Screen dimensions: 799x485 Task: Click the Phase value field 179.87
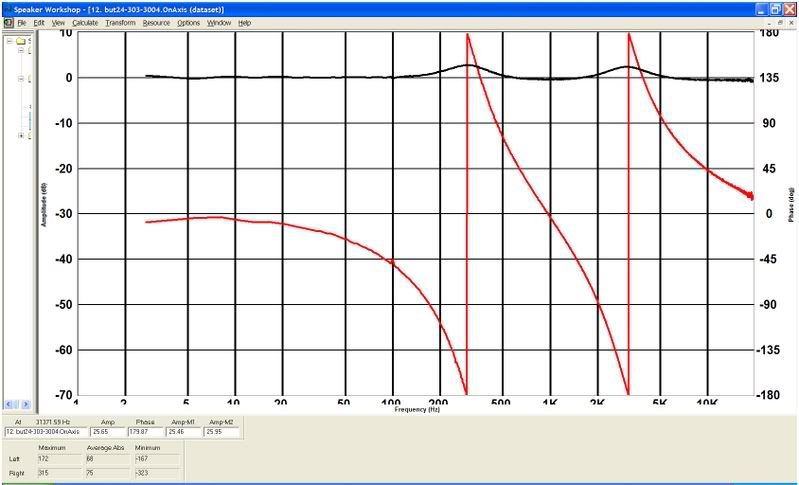(146, 432)
